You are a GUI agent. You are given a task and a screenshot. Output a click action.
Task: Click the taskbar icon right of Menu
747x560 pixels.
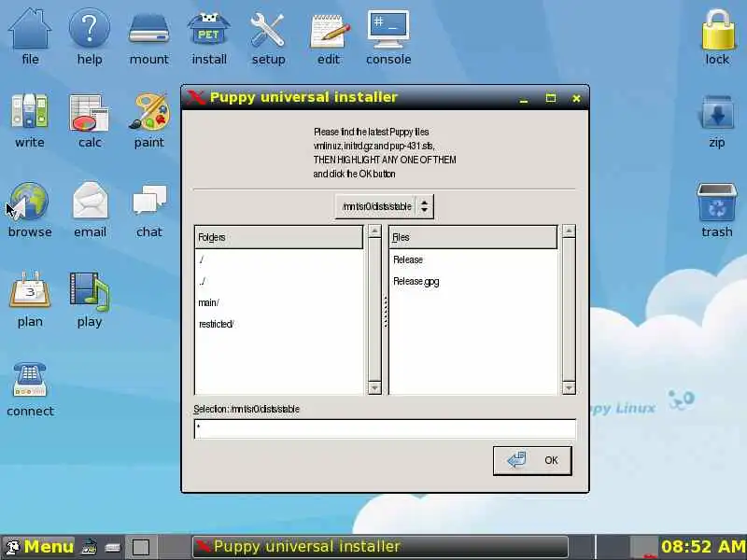[89, 547]
